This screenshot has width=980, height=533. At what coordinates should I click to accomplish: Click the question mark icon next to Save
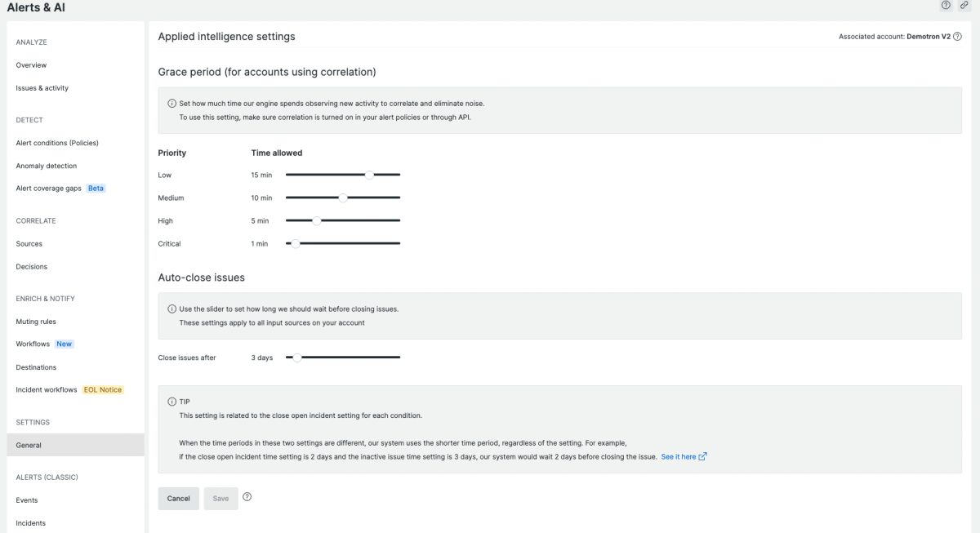tap(247, 497)
